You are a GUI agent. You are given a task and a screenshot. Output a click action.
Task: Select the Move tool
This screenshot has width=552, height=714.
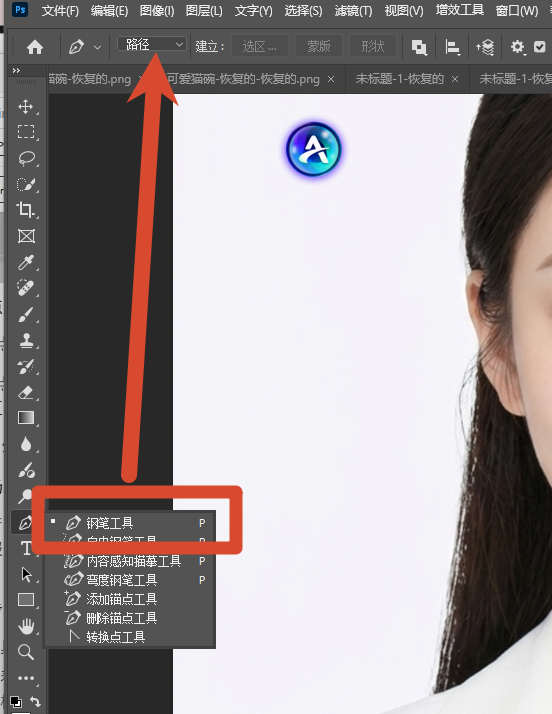26,107
